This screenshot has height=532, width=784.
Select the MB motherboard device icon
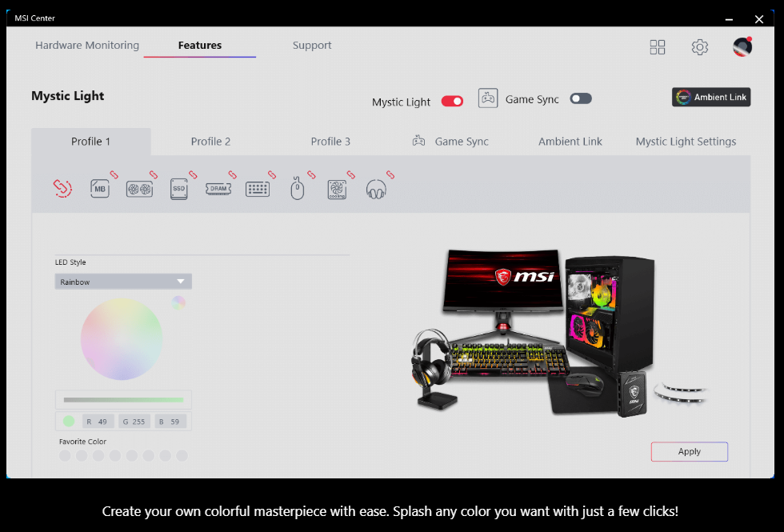pos(99,189)
